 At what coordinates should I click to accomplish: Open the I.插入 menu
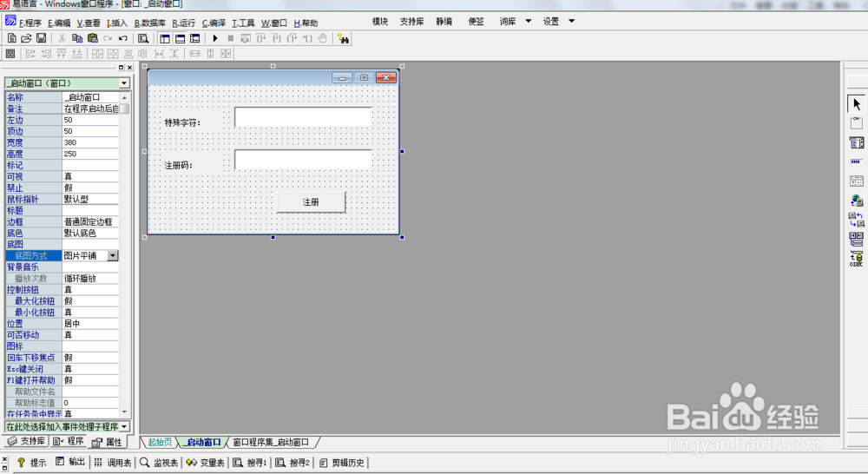tap(117, 23)
